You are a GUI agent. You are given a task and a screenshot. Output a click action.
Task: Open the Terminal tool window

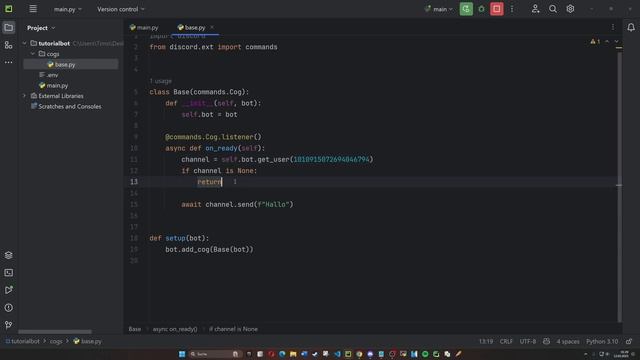click(x=9, y=273)
